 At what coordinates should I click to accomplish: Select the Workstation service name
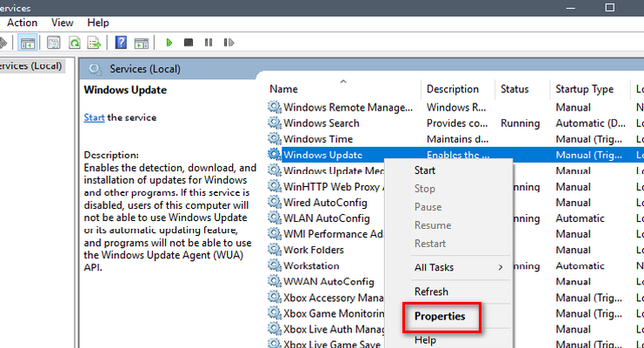point(311,265)
